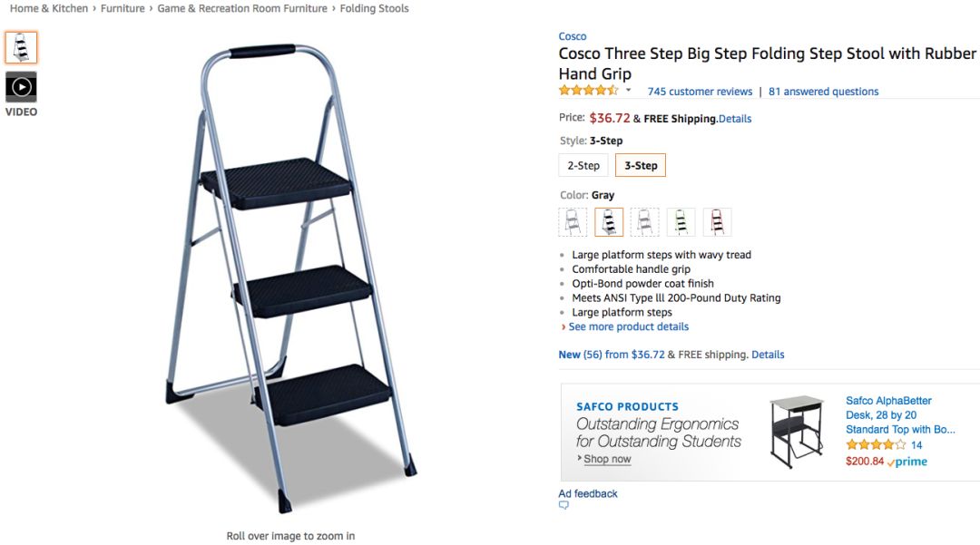This screenshot has width=980, height=545.
Task: Expand See more product details
Action: tap(628, 326)
